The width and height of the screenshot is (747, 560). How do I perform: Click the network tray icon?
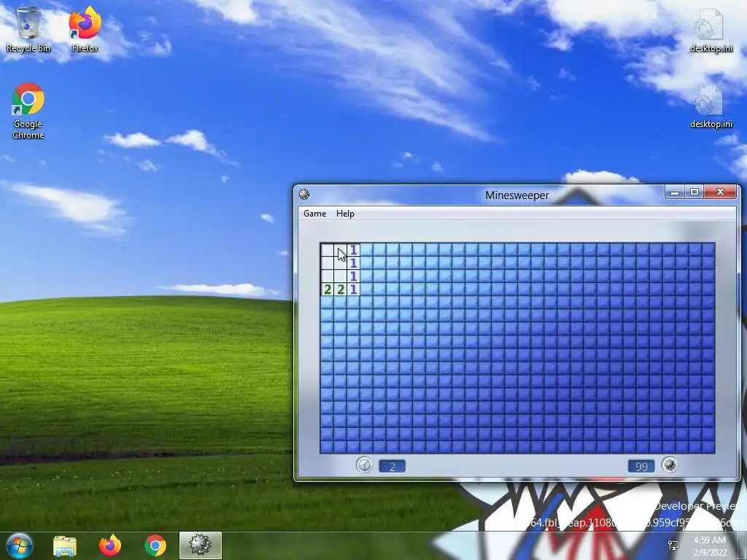point(673,545)
